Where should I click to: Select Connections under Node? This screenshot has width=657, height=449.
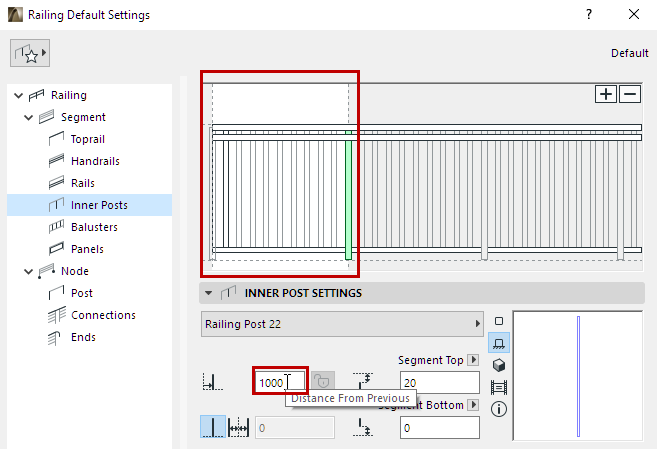pyautogui.click(x=103, y=315)
